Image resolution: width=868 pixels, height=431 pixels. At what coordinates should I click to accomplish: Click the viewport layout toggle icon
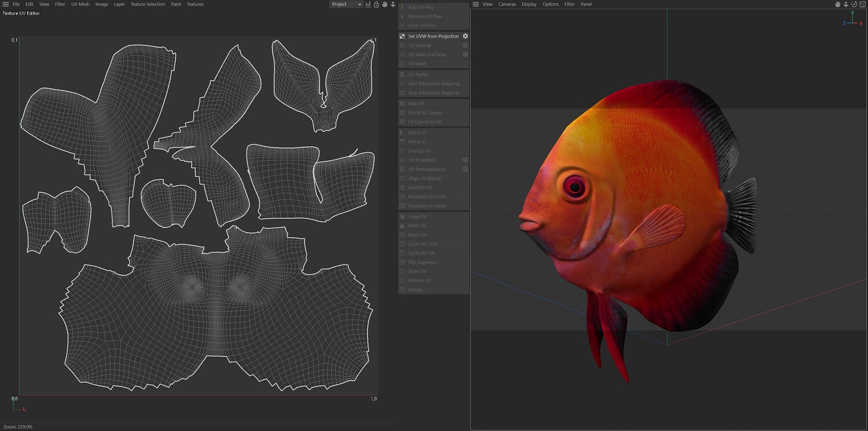point(862,4)
